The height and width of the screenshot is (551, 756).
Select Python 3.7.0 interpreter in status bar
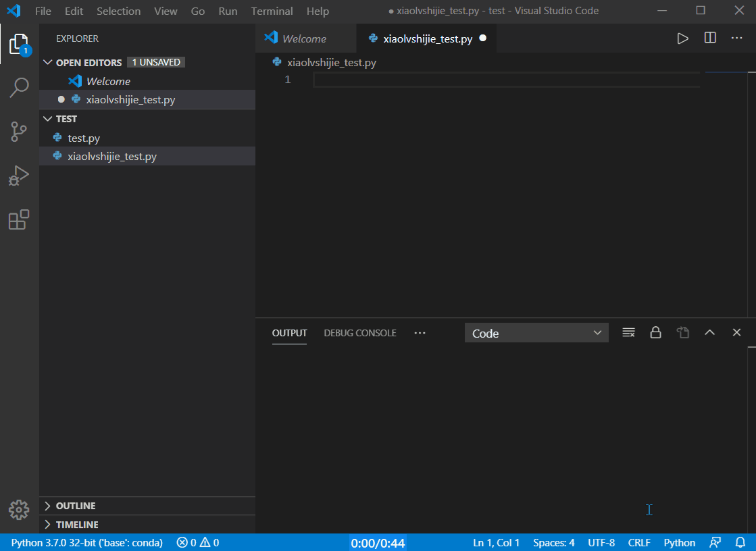86,543
